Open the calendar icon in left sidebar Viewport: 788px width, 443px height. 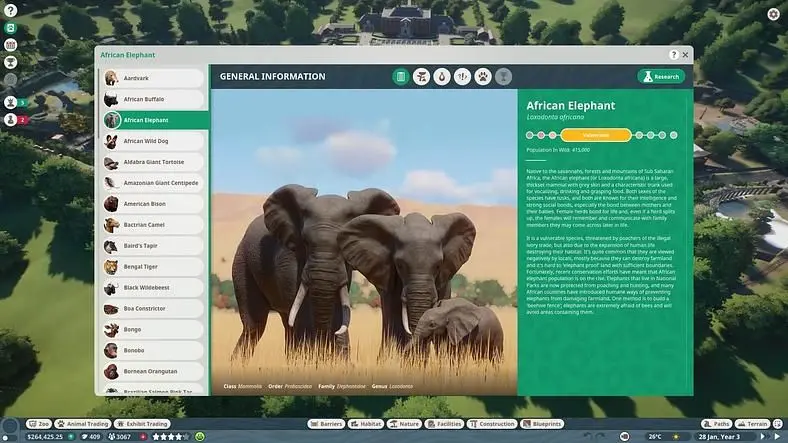[10, 45]
